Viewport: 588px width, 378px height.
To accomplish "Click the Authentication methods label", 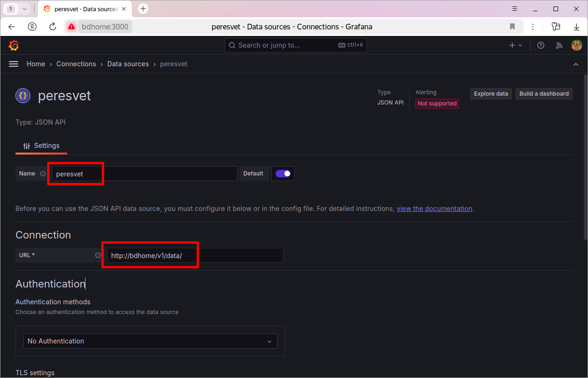I will (x=53, y=302).
